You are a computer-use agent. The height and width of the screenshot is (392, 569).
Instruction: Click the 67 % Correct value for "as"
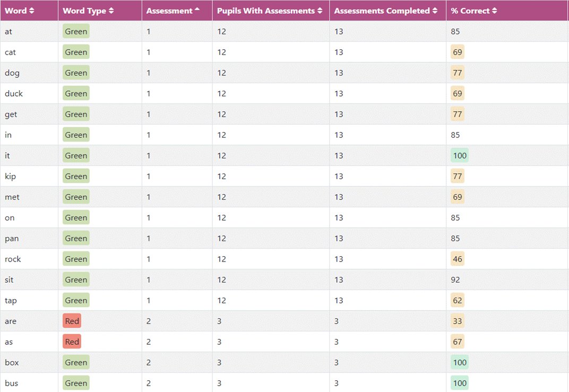click(x=458, y=342)
